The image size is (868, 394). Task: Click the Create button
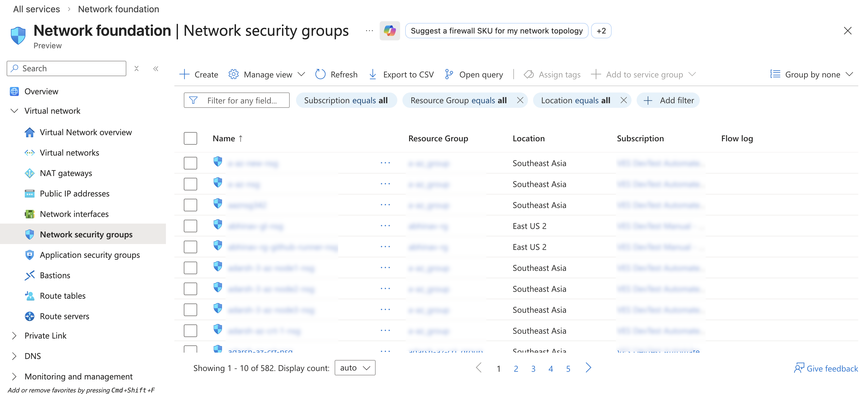[x=198, y=74]
